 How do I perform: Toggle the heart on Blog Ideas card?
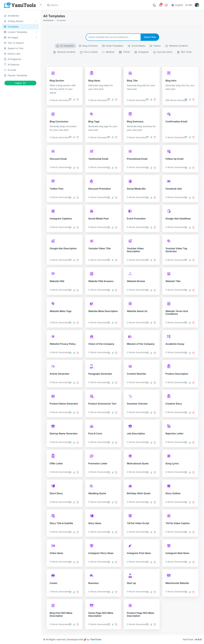[109, 100]
